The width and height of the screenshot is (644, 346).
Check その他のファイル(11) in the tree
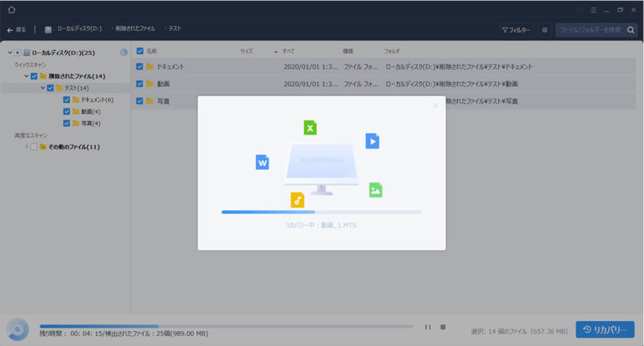click(34, 147)
